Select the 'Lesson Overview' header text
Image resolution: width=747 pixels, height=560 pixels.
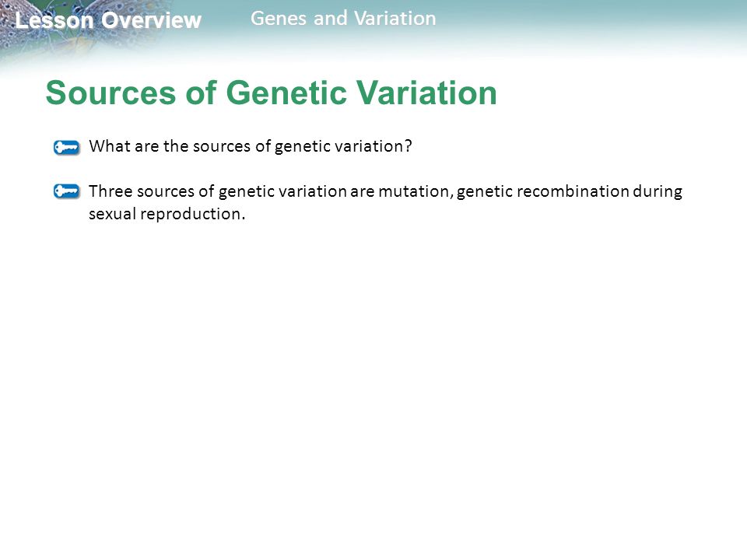point(109,20)
